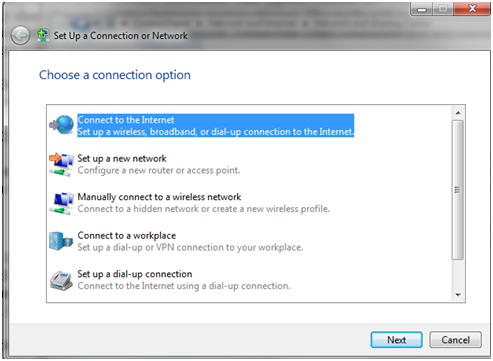This screenshot has height=361, width=493.
Task: Select Set up a new network option
Action: (x=159, y=164)
